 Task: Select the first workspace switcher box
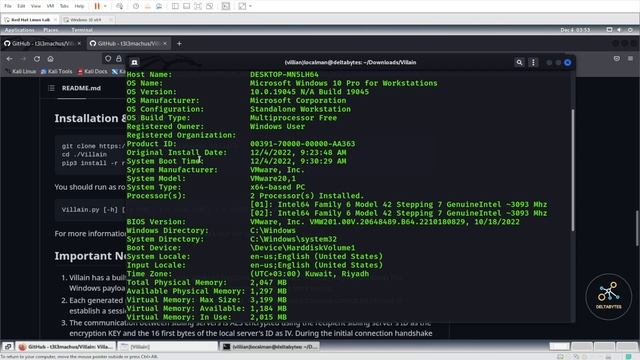559,347
